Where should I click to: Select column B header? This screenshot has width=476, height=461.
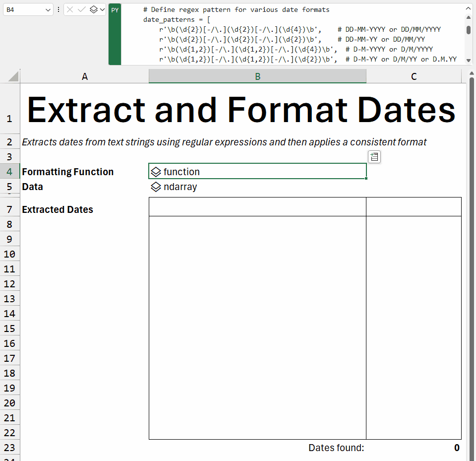[257, 76]
